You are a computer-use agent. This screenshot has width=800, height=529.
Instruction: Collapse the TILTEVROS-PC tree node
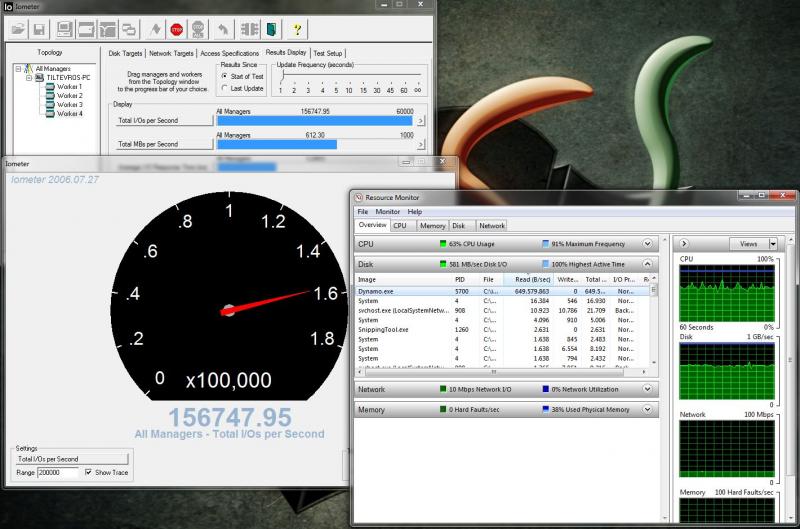click(29, 78)
